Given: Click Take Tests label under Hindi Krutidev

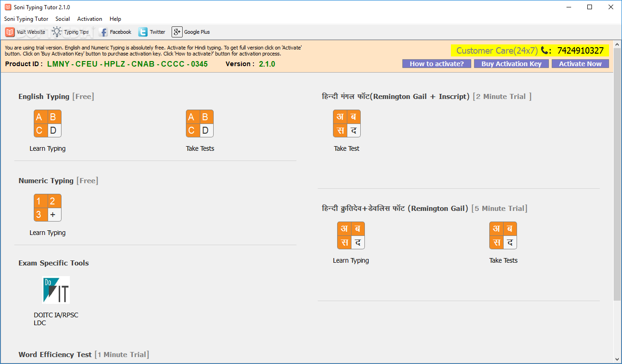Looking at the screenshot, I should click(503, 260).
